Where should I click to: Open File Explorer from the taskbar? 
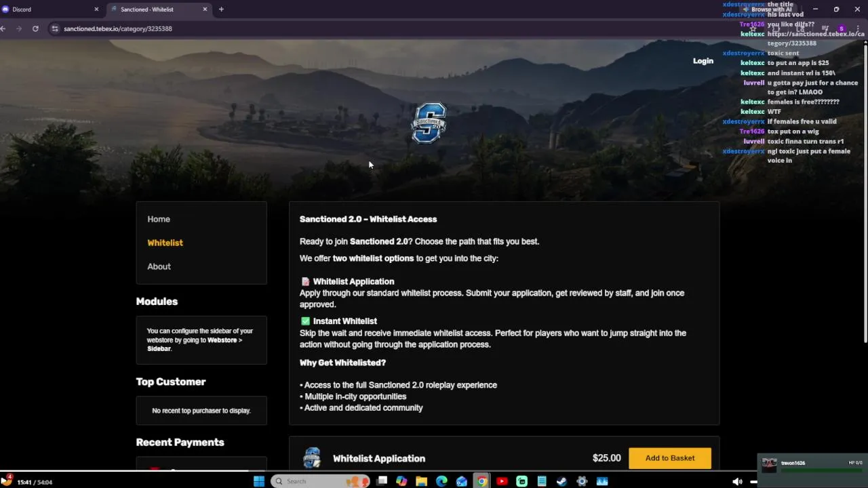click(x=422, y=481)
